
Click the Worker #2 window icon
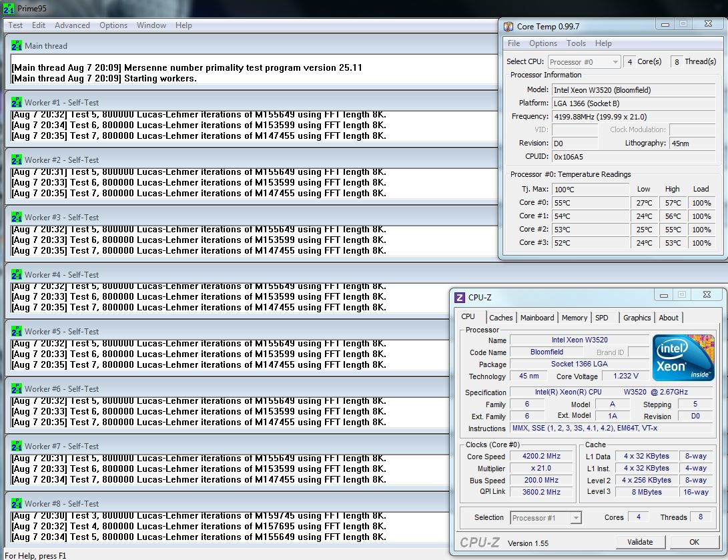click(17, 160)
